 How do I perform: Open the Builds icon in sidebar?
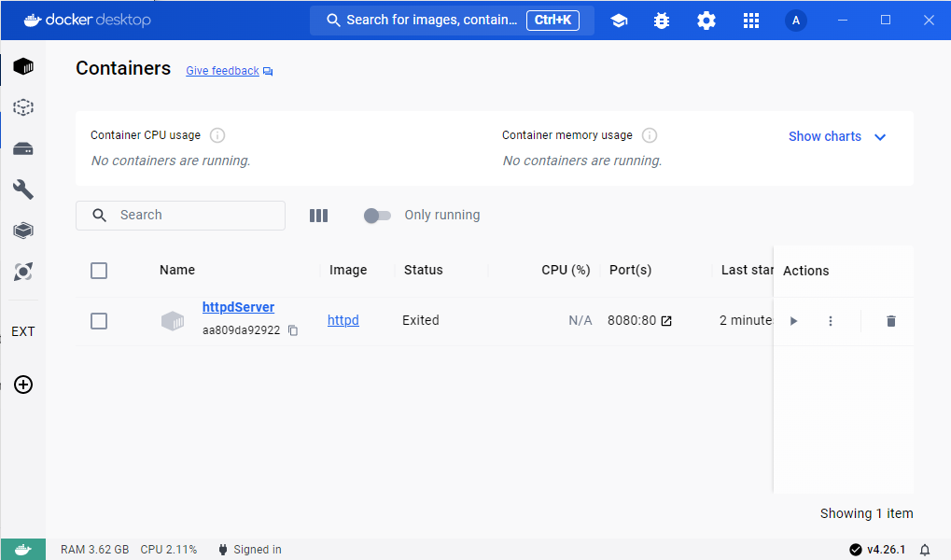tap(23, 231)
